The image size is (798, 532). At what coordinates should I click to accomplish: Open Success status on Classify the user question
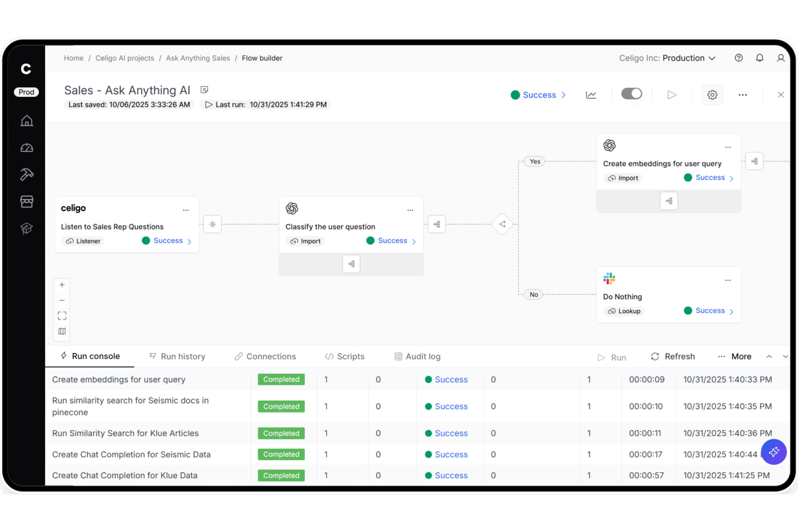pos(391,241)
